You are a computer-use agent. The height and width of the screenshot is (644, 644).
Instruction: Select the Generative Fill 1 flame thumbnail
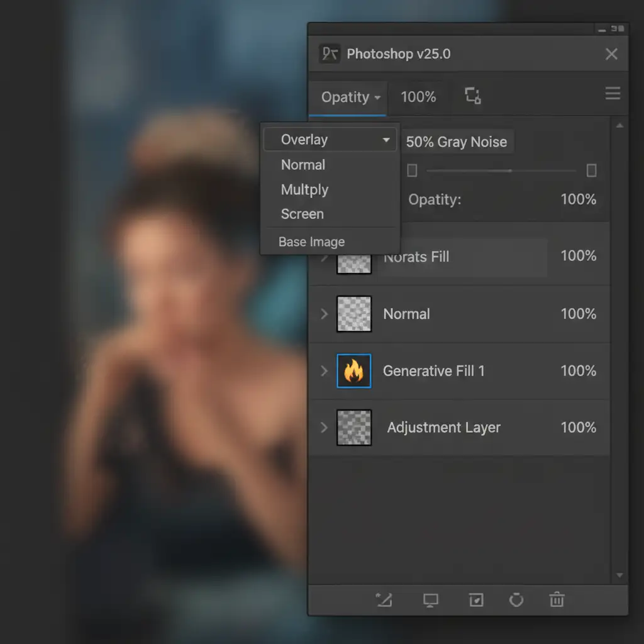coord(354,371)
